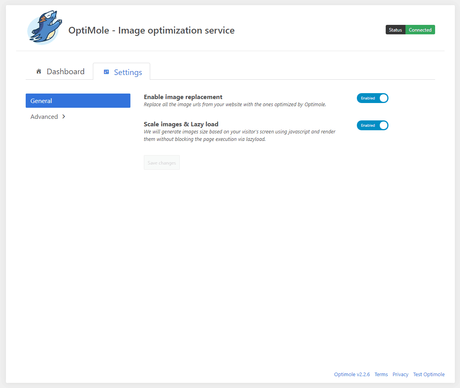Open the Dashboard tab
The image size is (460, 388).
[60, 71]
